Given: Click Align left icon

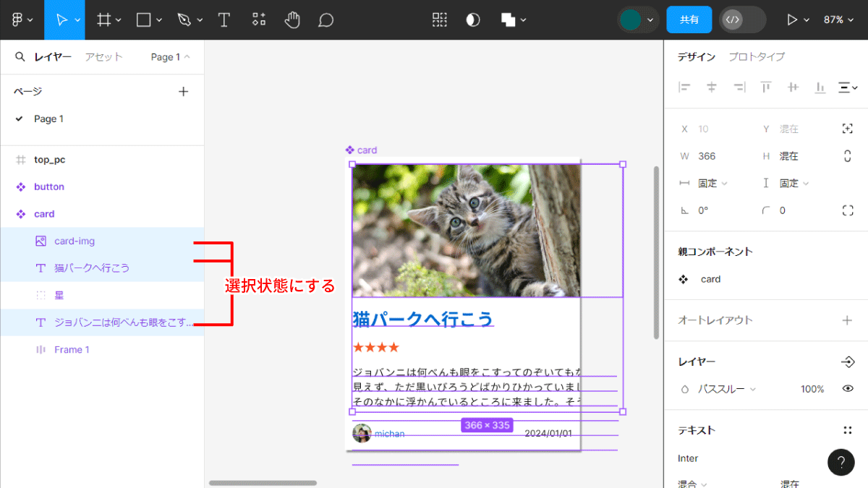Looking at the screenshot, I should pyautogui.click(x=684, y=87).
